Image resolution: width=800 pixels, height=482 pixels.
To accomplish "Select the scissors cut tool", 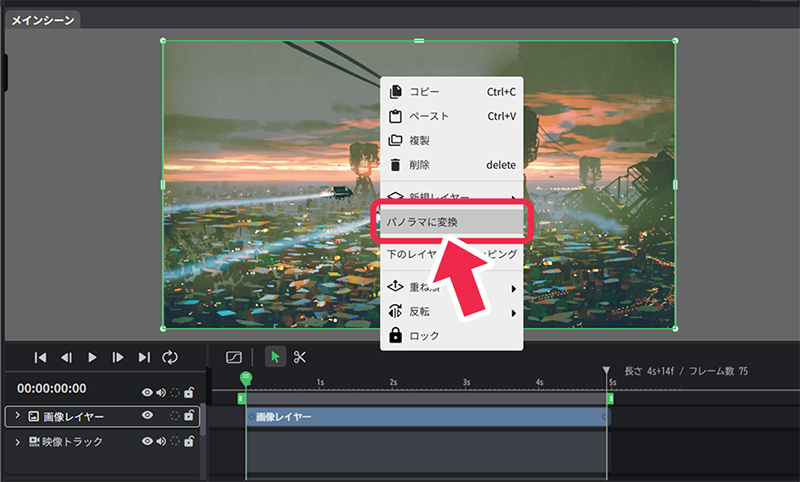I will pyautogui.click(x=299, y=357).
